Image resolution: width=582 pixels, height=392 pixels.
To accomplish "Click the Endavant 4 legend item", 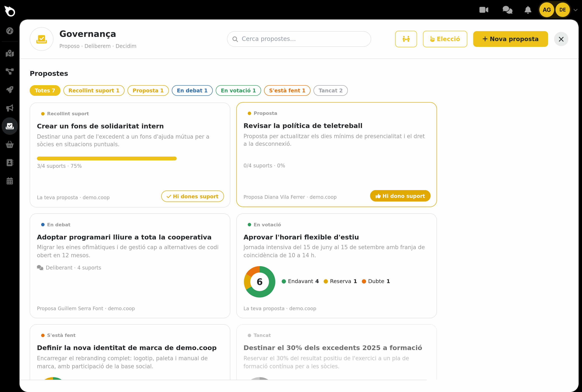I will tap(300, 281).
